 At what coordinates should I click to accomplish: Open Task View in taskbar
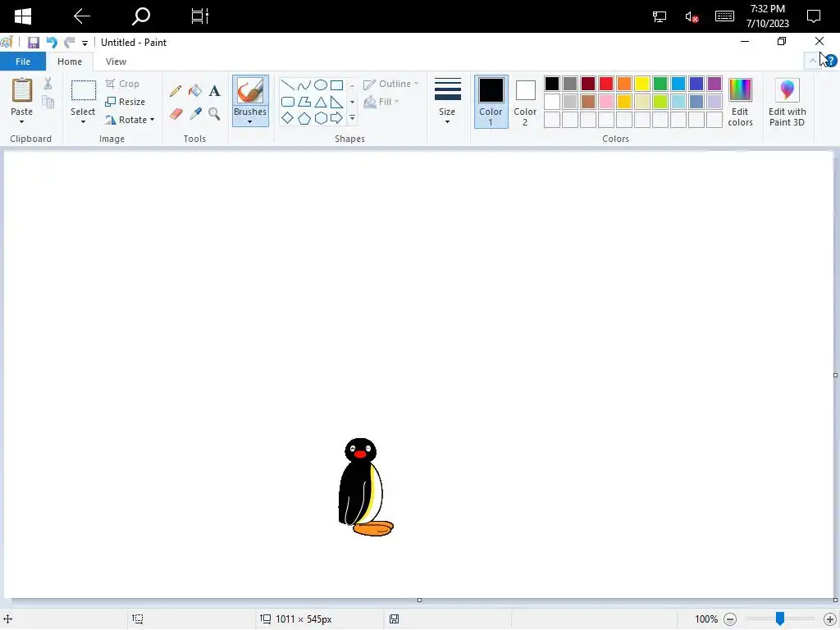coord(200,16)
